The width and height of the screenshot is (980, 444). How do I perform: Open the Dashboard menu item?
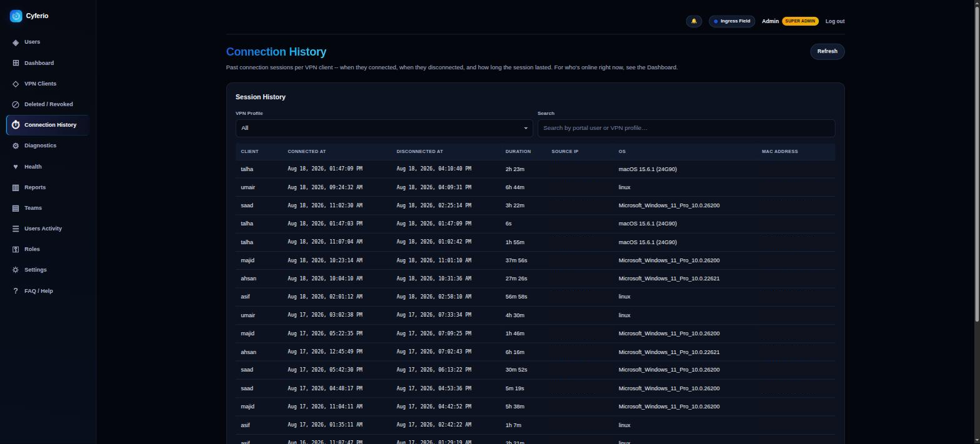coord(39,63)
